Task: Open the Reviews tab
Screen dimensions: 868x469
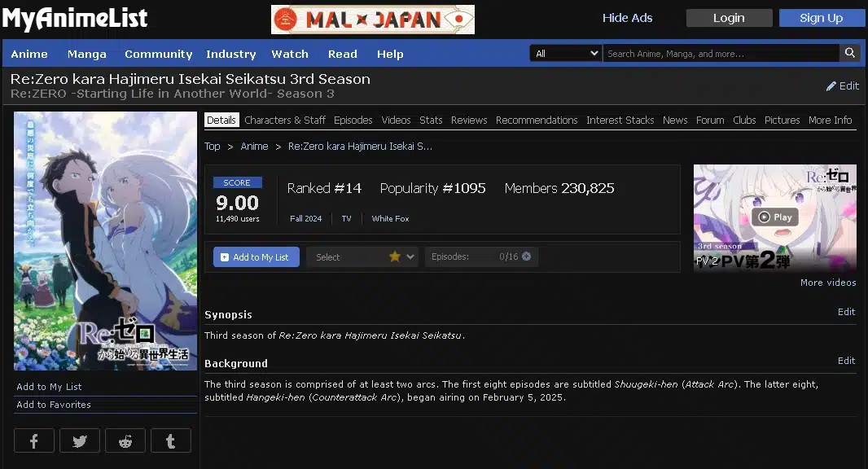Action: [x=469, y=120]
